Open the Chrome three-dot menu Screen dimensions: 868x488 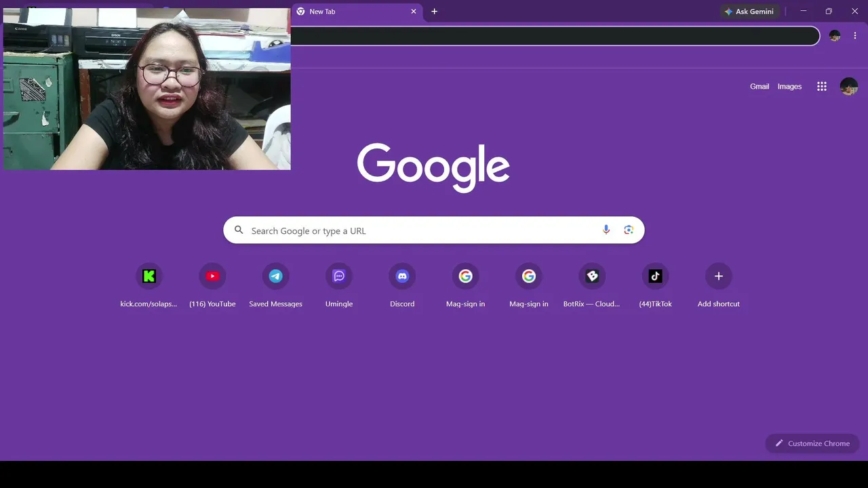pos(855,35)
